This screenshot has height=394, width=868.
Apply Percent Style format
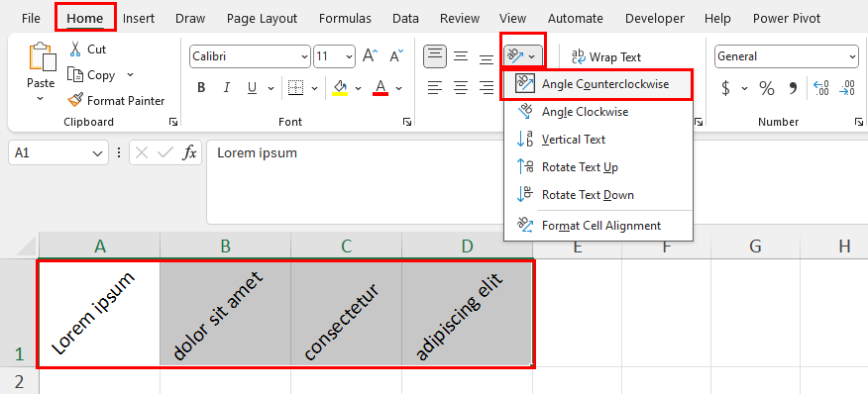coord(767,87)
